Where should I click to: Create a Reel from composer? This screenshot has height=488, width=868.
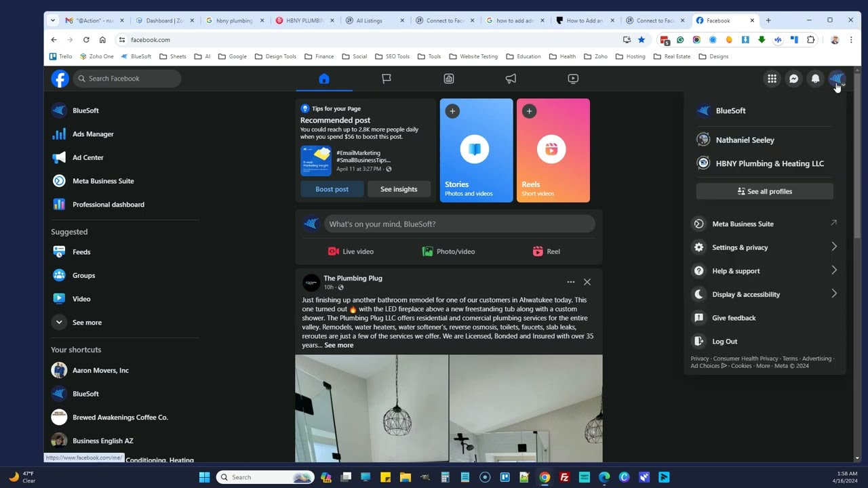pos(546,251)
